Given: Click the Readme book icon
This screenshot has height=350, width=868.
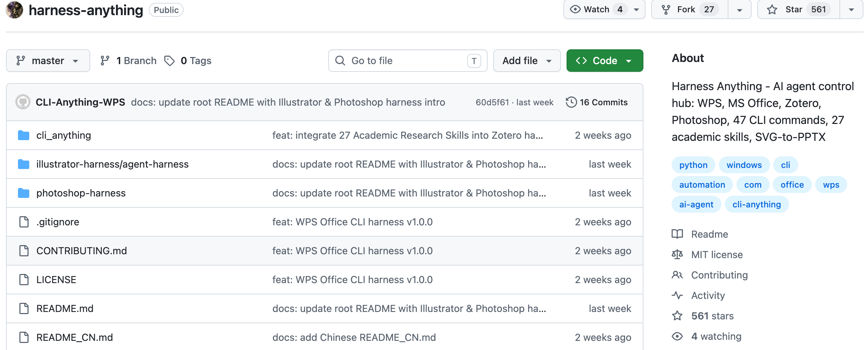Looking at the screenshot, I should [677, 234].
